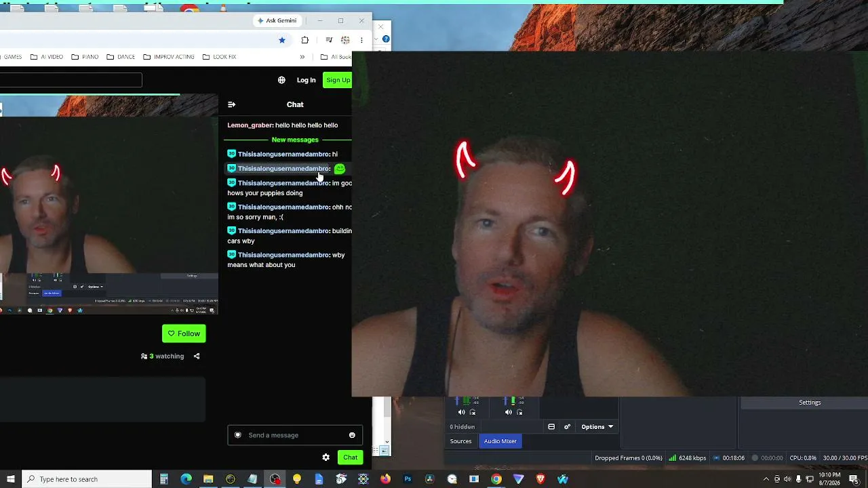Screen dimensions: 868x488
Task: Click the 0 hidden label in mixer
Action: pyautogui.click(x=462, y=427)
